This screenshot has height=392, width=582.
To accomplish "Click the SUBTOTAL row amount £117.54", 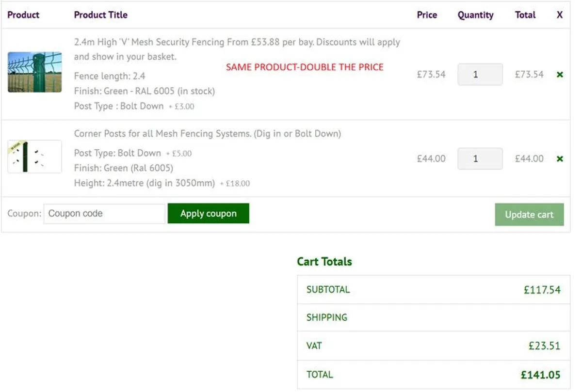I will (x=542, y=290).
